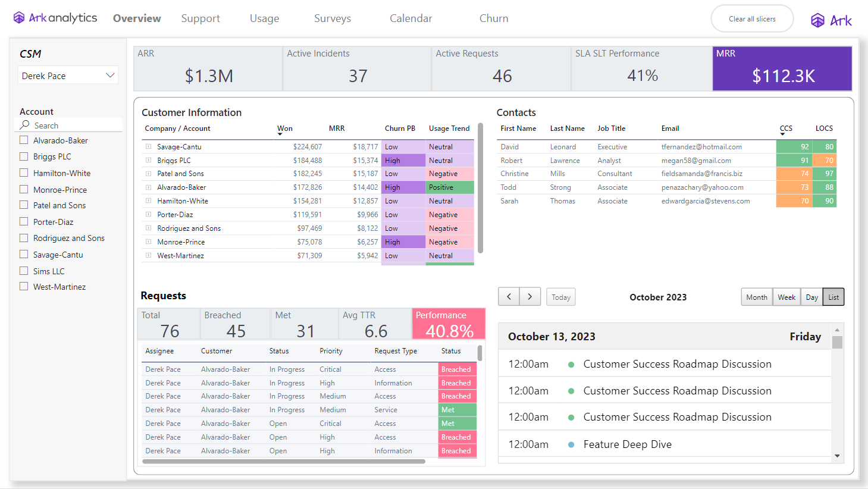The height and width of the screenshot is (489, 868).
Task: Click the right chevron to view next calendar period
Action: coord(531,296)
